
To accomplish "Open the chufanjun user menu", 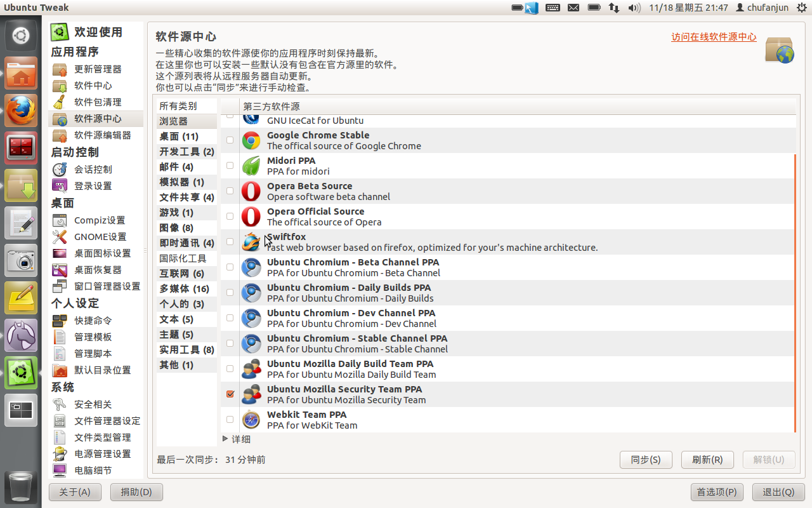I will [x=763, y=8].
